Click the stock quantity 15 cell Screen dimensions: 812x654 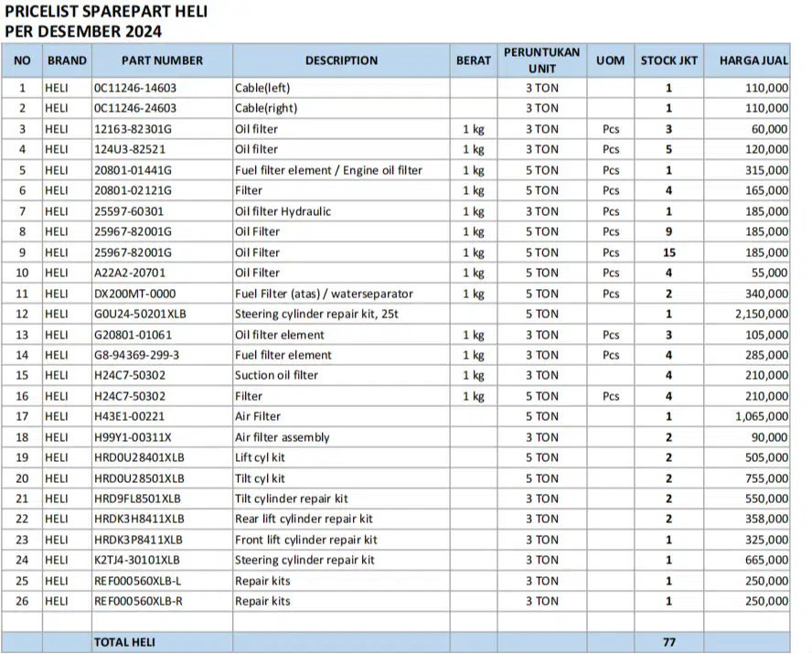(668, 252)
